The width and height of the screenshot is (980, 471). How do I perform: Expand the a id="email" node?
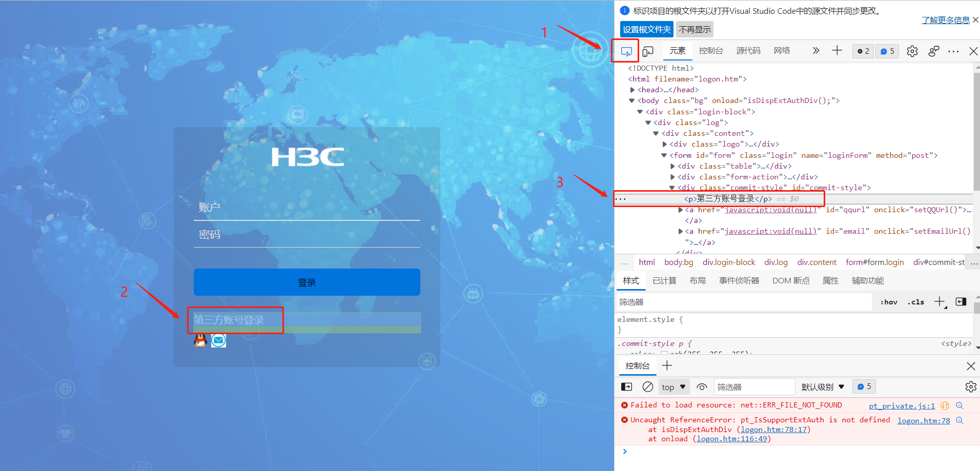[x=681, y=231]
